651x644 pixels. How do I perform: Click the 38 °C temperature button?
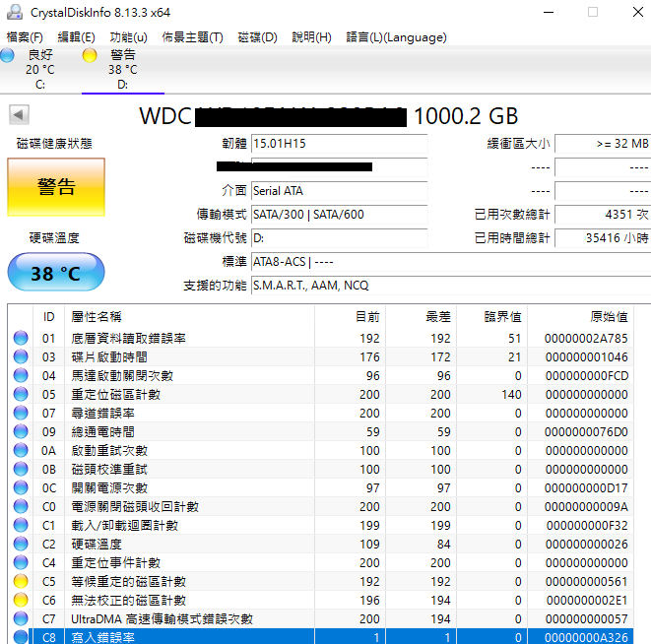(56, 273)
